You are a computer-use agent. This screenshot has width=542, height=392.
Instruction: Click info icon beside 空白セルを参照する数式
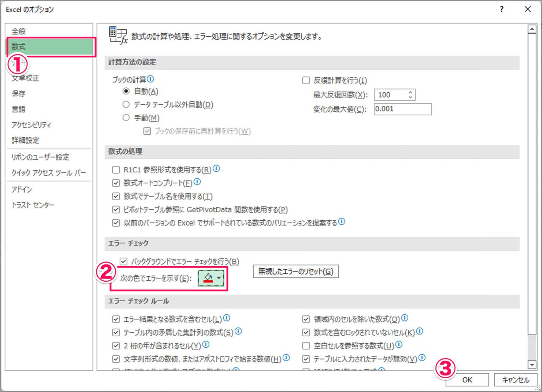point(399,344)
